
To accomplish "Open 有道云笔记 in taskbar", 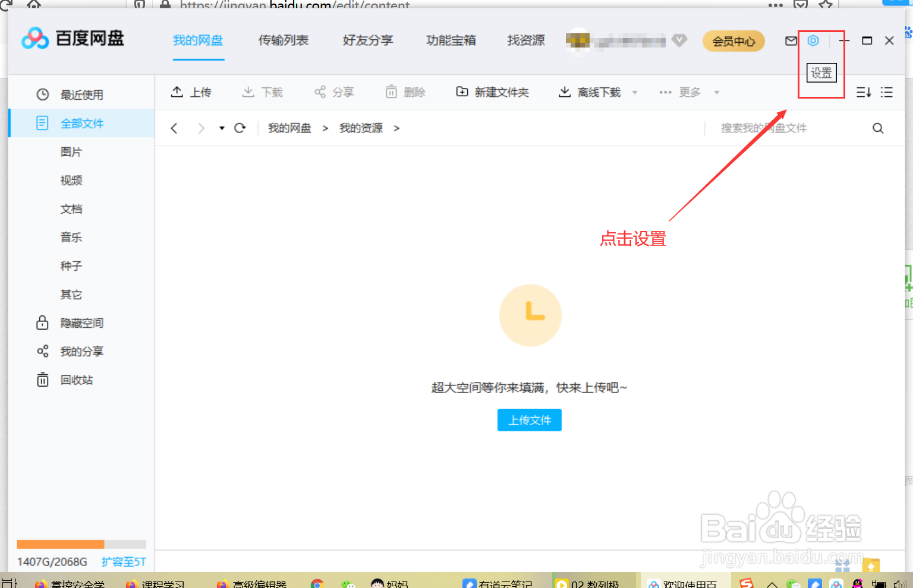I will (499, 584).
